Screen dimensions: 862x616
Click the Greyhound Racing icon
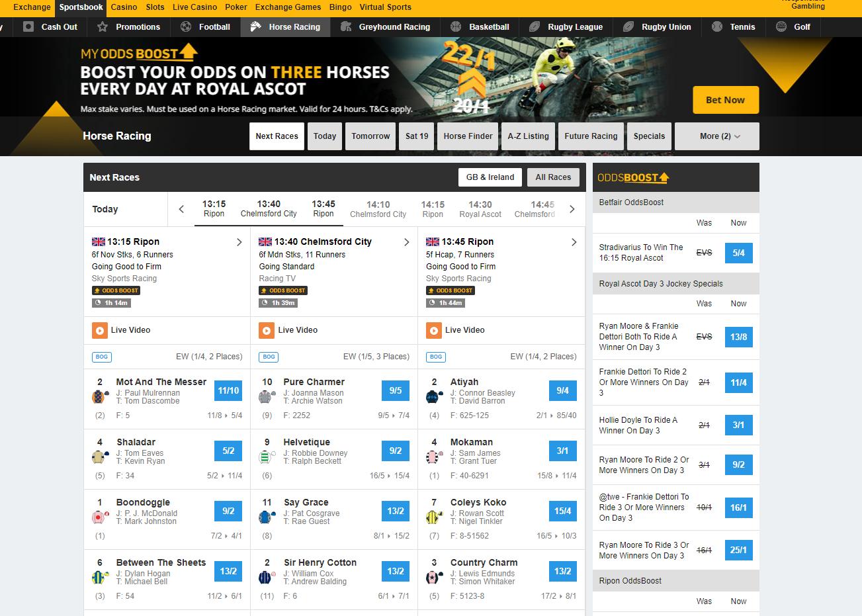(346, 27)
